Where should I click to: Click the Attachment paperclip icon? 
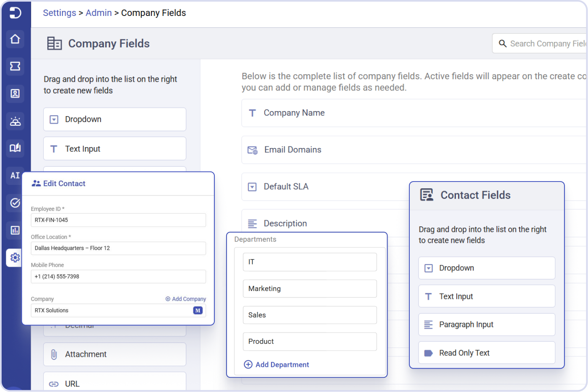point(54,354)
